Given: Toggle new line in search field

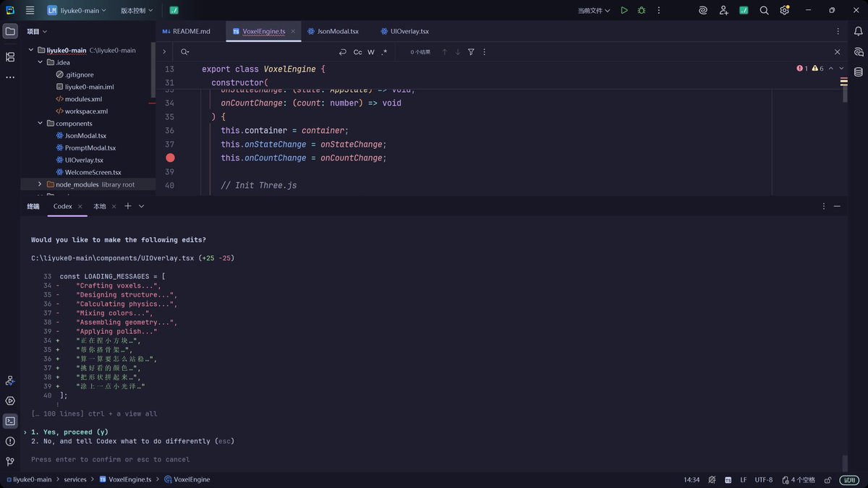Looking at the screenshot, I should coord(343,52).
